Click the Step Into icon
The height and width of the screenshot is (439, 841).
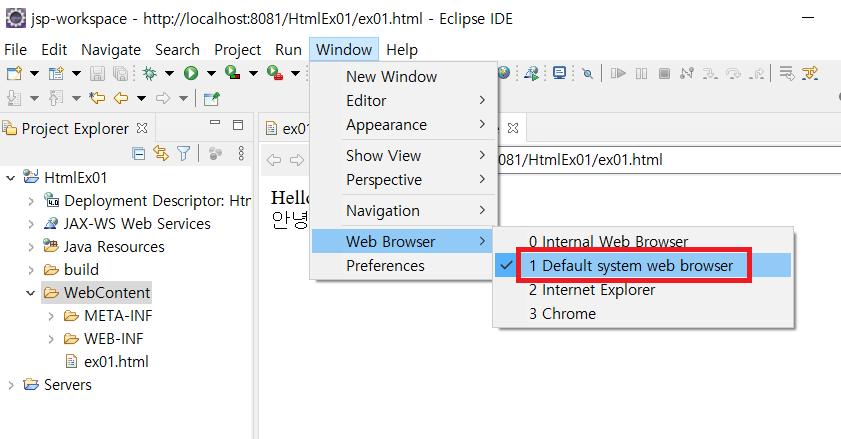point(710,73)
